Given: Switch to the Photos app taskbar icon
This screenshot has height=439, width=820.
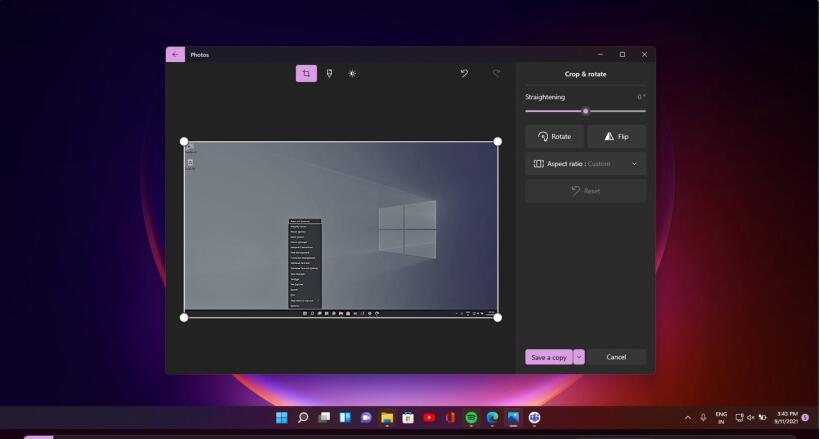Looking at the screenshot, I should coord(513,418).
